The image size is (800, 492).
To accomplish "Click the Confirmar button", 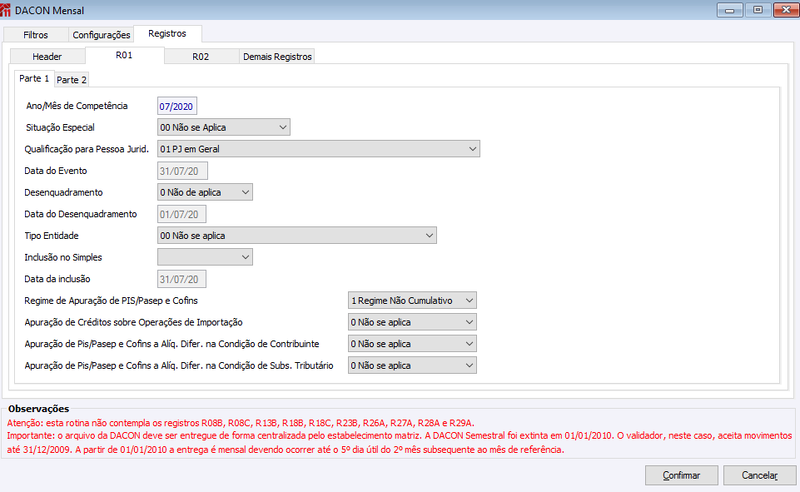I will pyautogui.click(x=682, y=475).
